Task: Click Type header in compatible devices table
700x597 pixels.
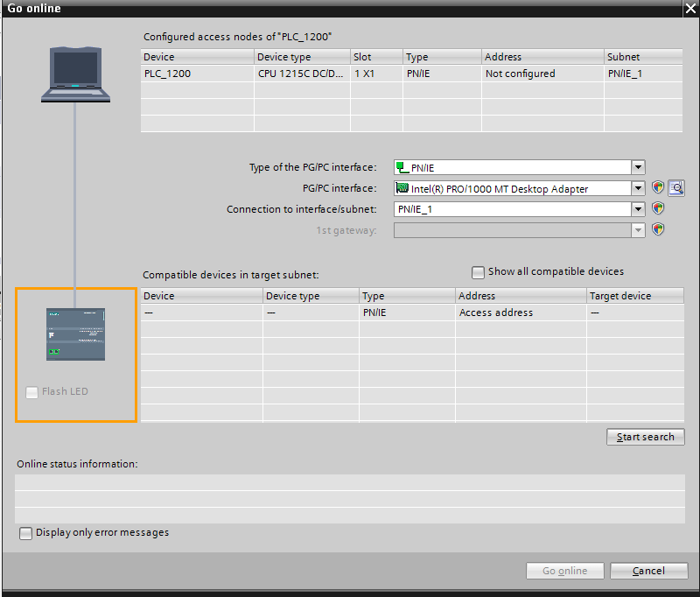Action: [x=407, y=296]
